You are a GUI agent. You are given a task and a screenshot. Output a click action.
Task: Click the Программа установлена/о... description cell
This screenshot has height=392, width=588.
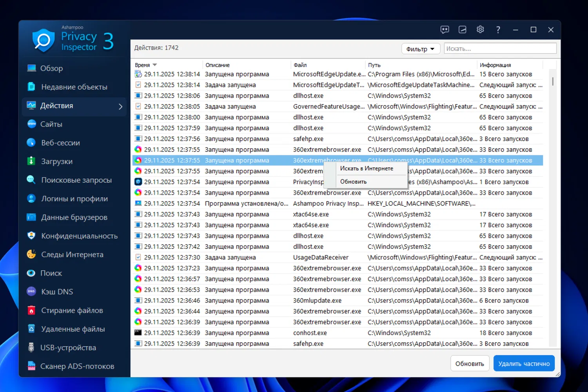[247, 203]
